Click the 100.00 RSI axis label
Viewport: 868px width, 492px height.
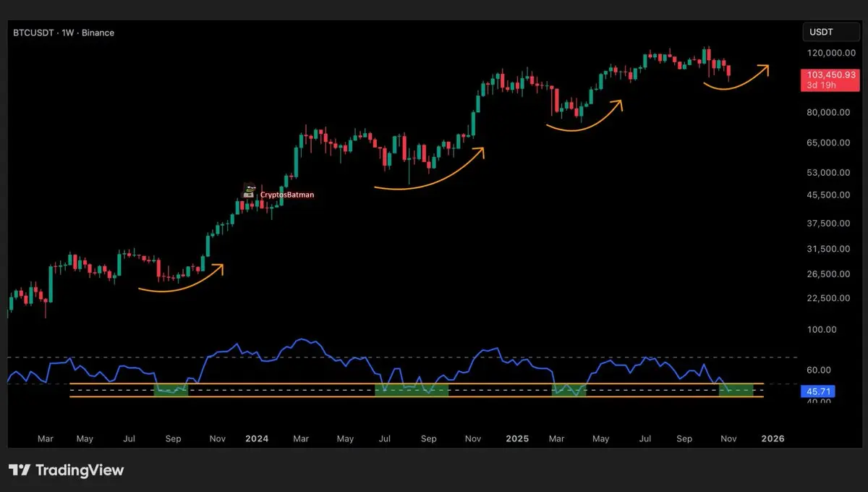coord(822,329)
